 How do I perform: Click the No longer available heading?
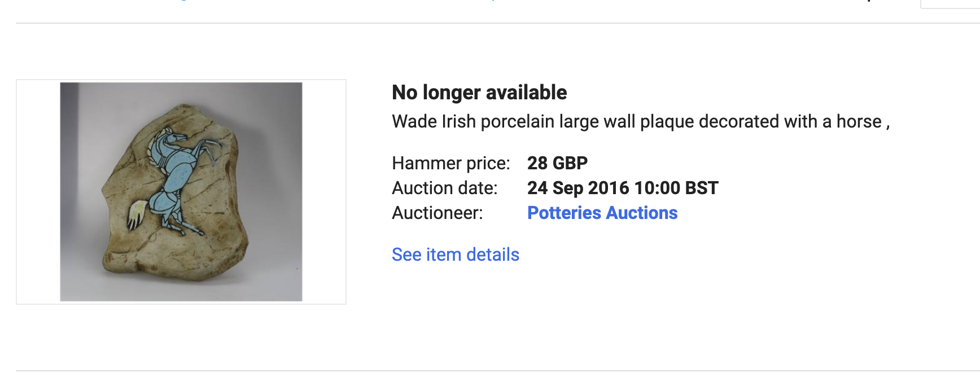[479, 93]
